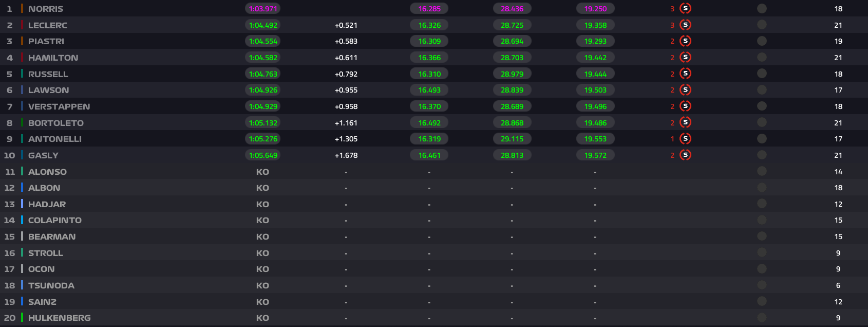Select driver VERSTAPPEN in the standings
Screen dimensions: 868x327
click(59, 106)
